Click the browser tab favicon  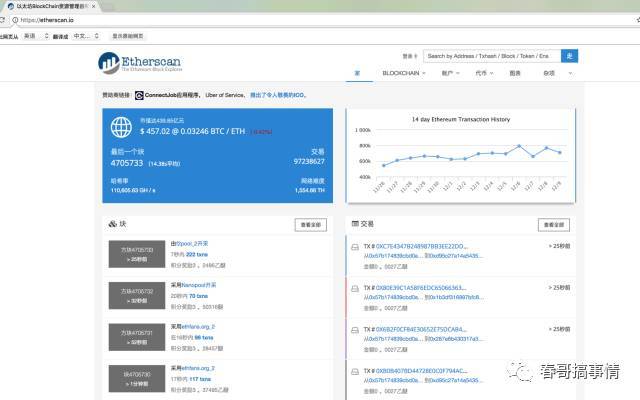click(11, 7)
